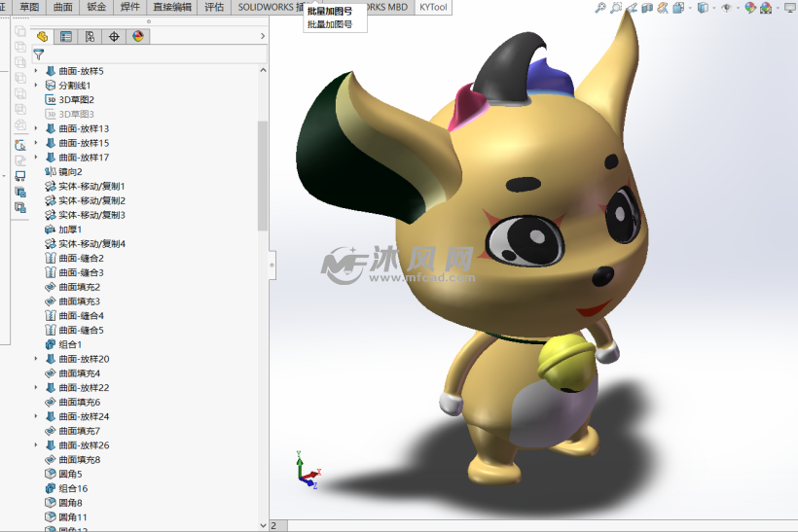
Task: Click the sketch select icon in left toolbar
Action: [x=20, y=145]
